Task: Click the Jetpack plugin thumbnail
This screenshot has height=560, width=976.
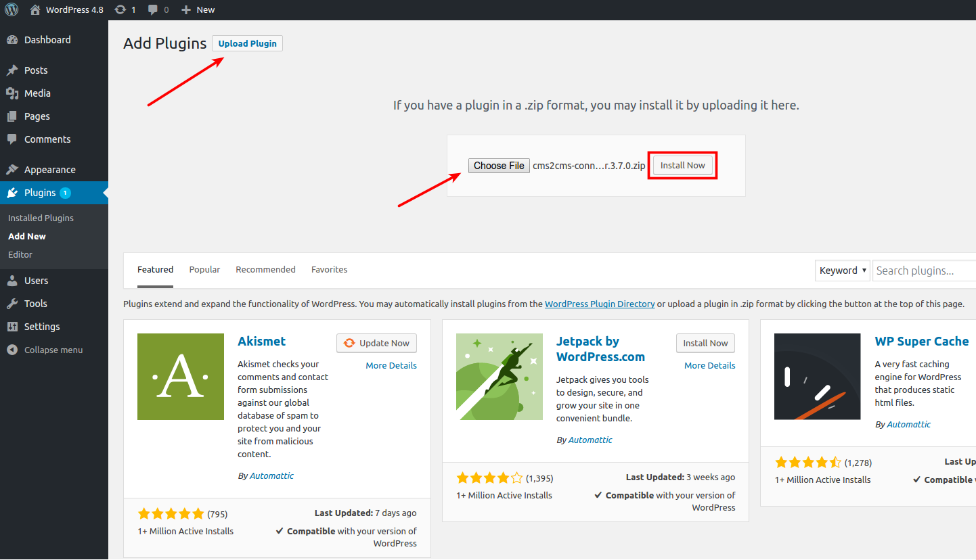Action: (500, 377)
